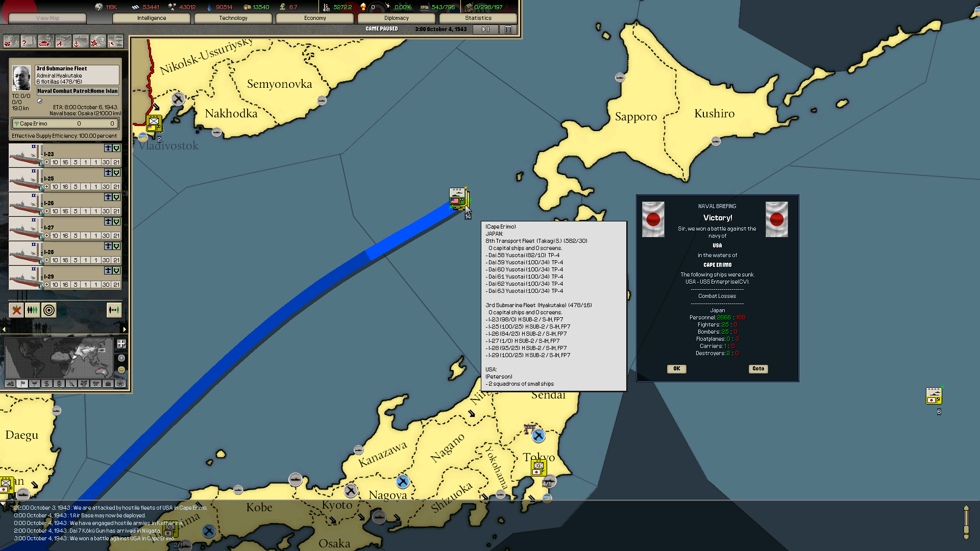Click the disband fleet red-X button
This screenshot has height=551, width=980.
point(16,310)
